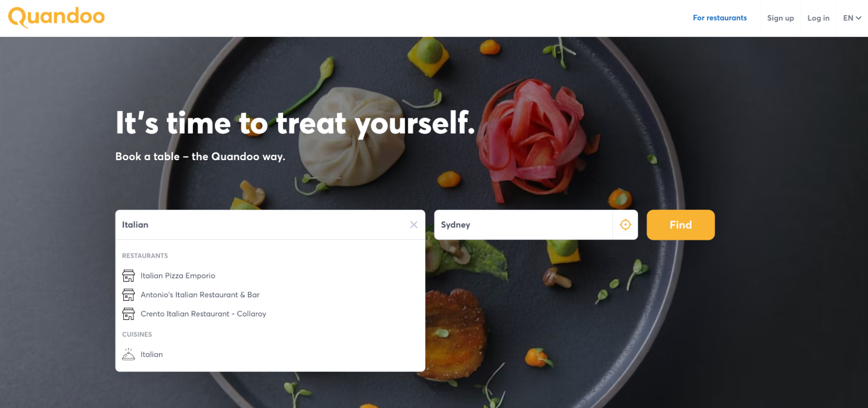Select Crento Italian Restaurant - Collaroy suggestion
868x408 pixels.
[x=204, y=313]
